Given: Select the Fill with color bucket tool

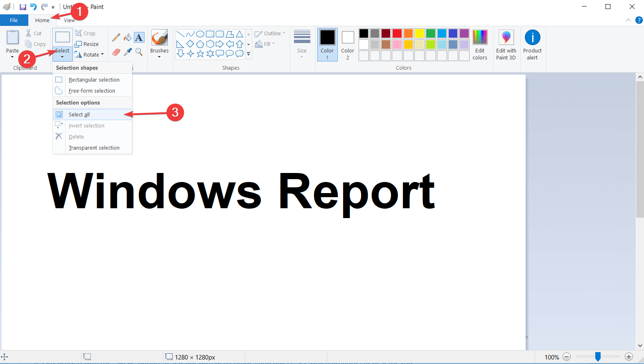Looking at the screenshot, I should coord(128,38).
